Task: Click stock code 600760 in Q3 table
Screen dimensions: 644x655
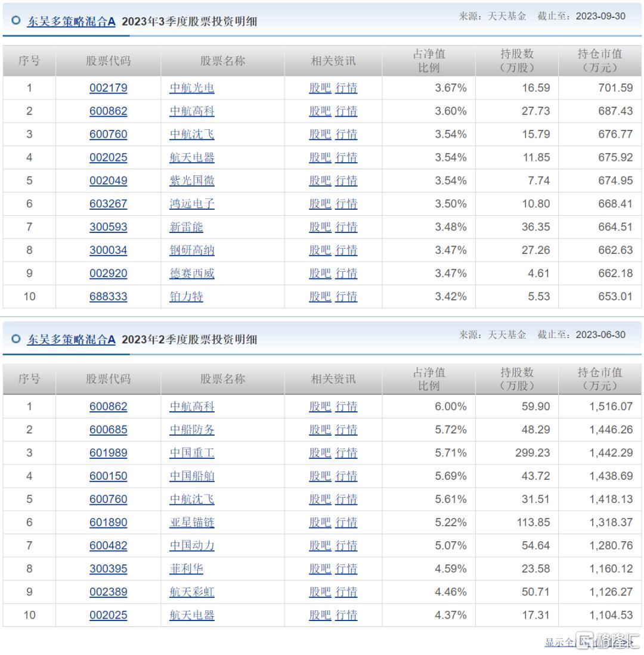Action: [109, 135]
